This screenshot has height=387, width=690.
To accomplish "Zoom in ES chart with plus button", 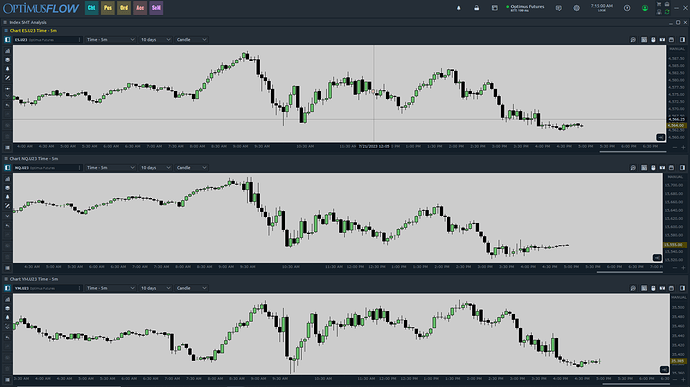I will (683, 147).
